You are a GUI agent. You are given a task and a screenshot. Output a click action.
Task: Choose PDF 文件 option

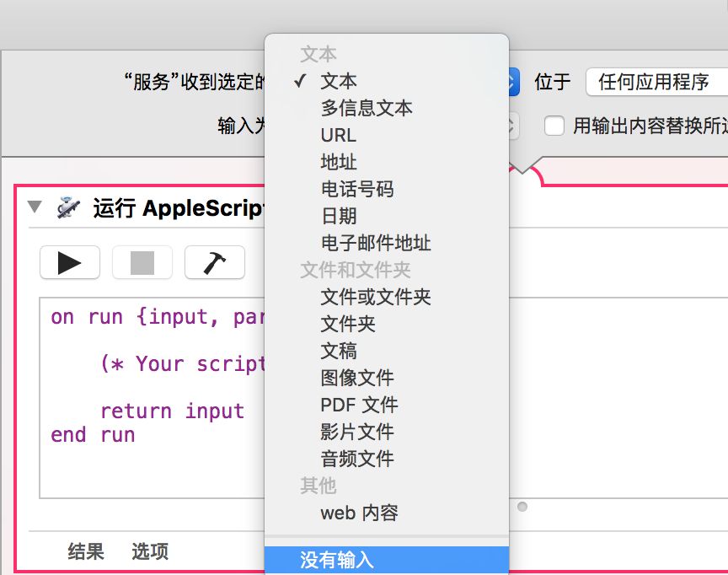386,405
